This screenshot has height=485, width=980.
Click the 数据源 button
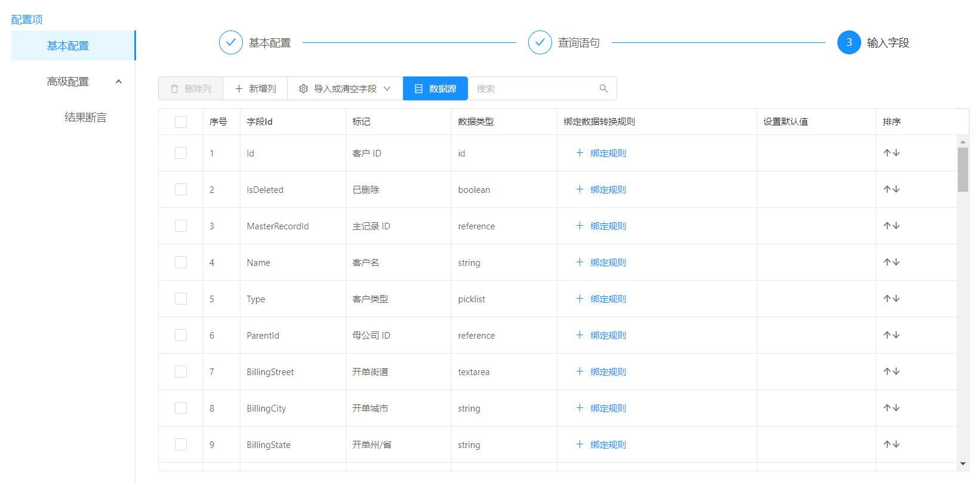coord(435,88)
